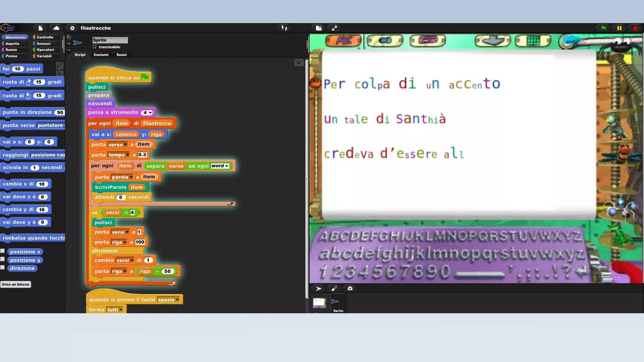Screen dimensions: 644x362
Task: Click the Crea un blocco button
Action: pos(16,284)
